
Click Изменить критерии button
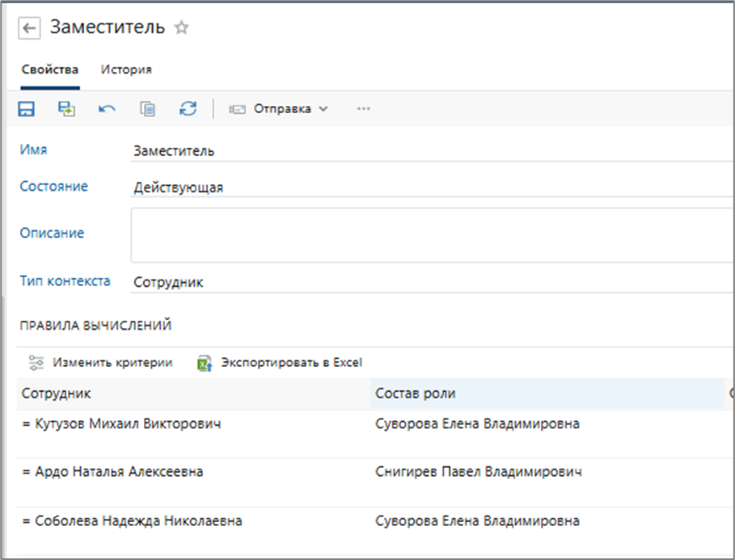click(101, 363)
